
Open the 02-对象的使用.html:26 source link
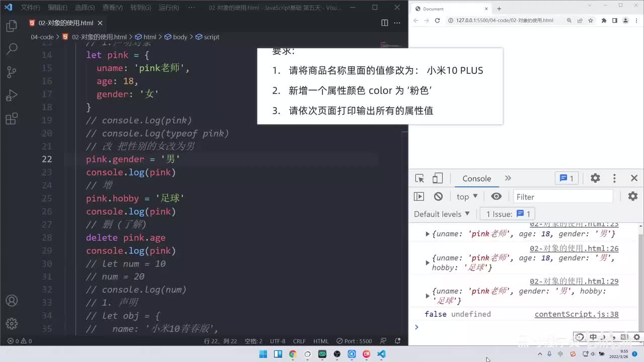coord(574,248)
